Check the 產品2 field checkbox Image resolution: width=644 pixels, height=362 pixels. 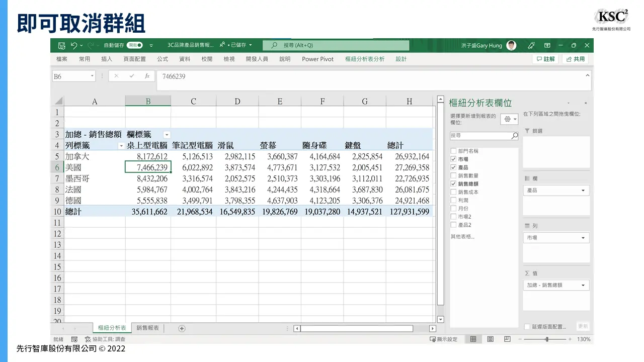click(x=453, y=225)
